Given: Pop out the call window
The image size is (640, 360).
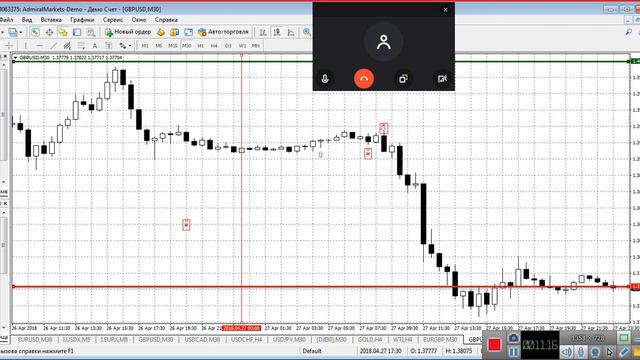Looking at the screenshot, I should (x=403, y=79).
